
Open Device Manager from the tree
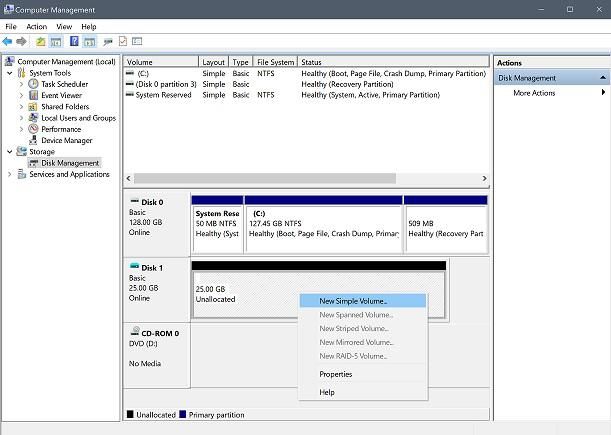pos(66,140)
